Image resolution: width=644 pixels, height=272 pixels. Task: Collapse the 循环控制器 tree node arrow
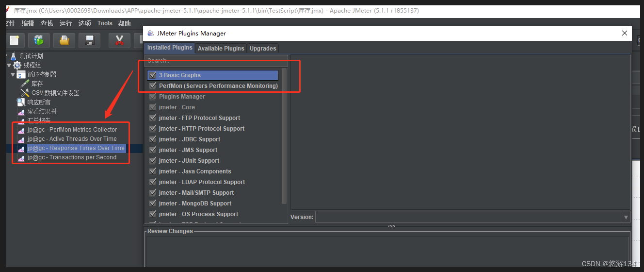(x=13, y=74)
